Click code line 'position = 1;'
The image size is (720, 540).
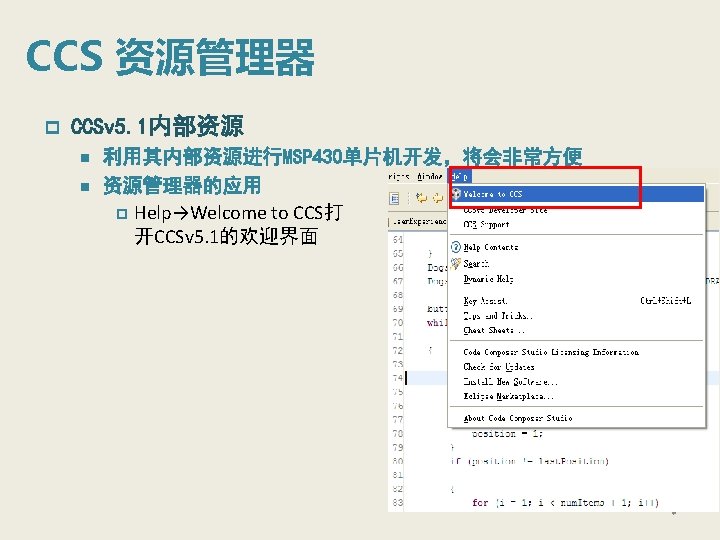507,433
